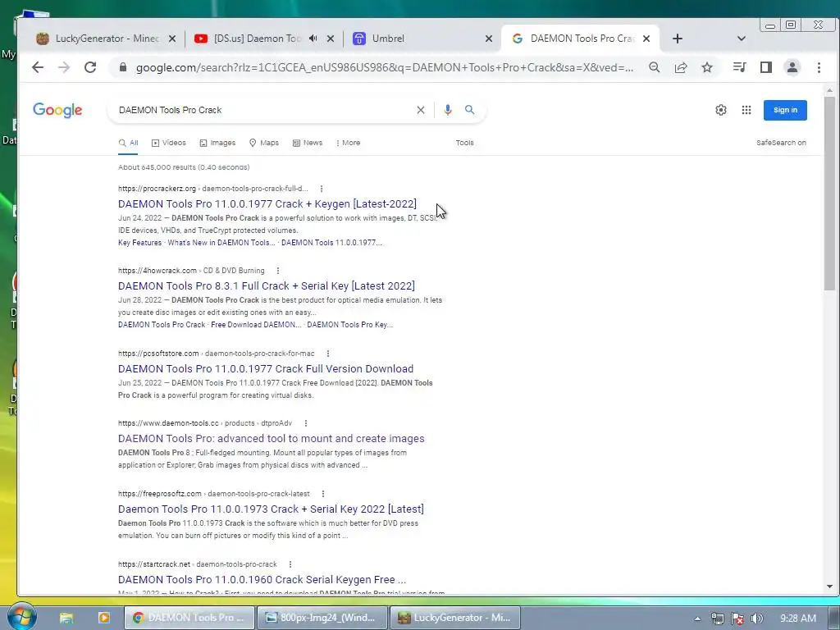The height and width of the screenshot is (630, 840).
Task: Go back using the browser back arrow
Action: tap(38, 67)
